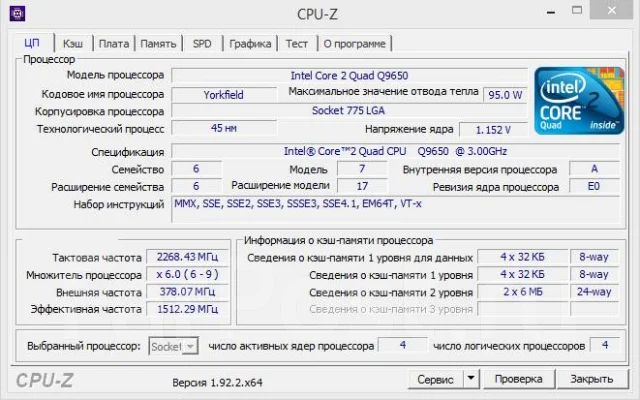Click the Расширение модели value 17

click(x=362, y=186)
